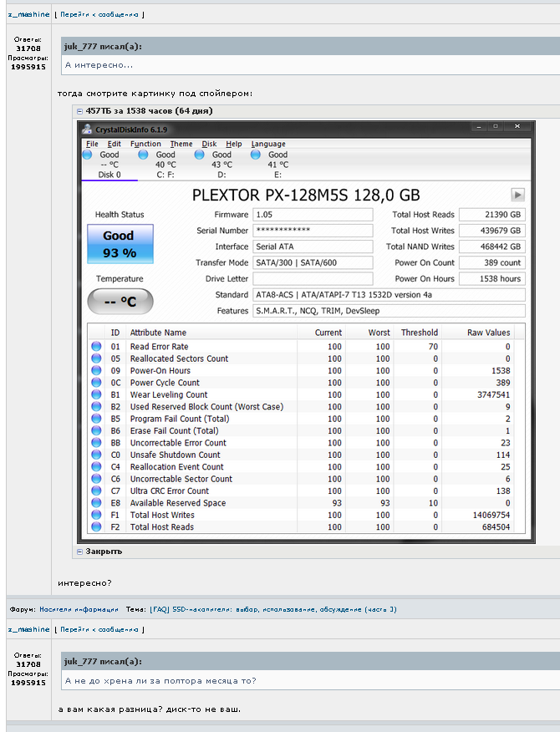Click status orb for Program Fail Count
The width and height of the screenshot is (560, 732).
pos(96,419)
